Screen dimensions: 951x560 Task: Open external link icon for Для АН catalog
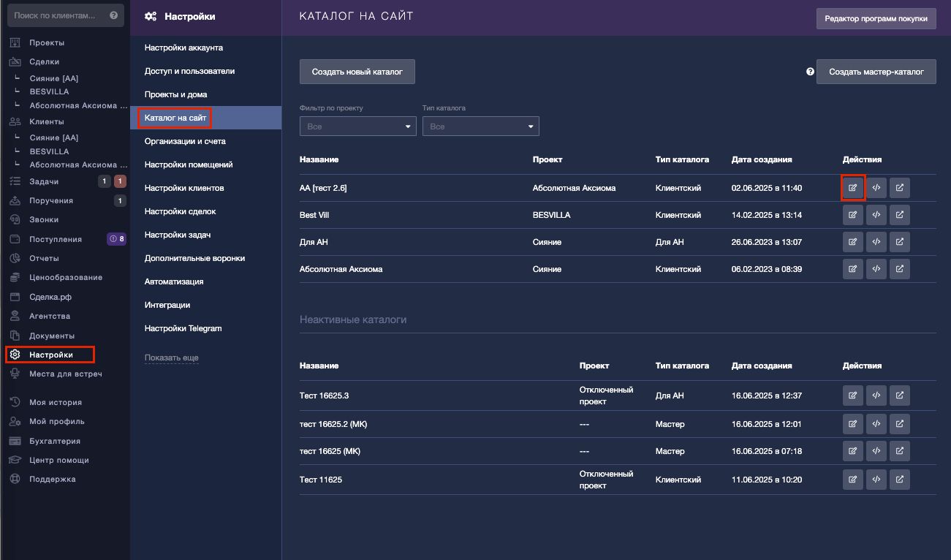click(x=899, y=242)
